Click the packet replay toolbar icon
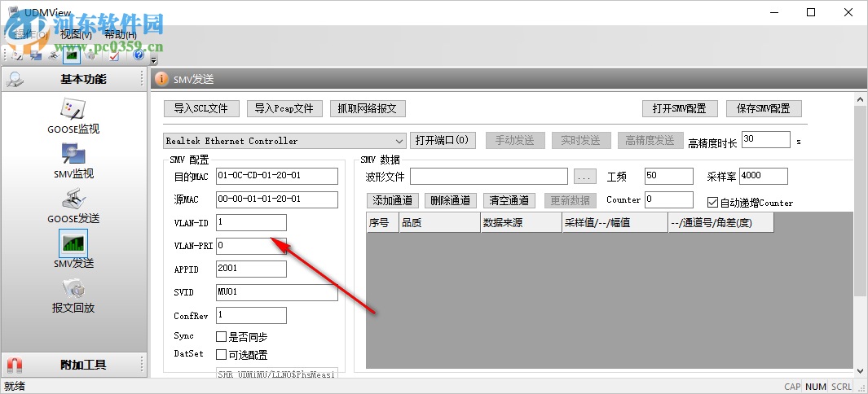 (x=91, y=55)
